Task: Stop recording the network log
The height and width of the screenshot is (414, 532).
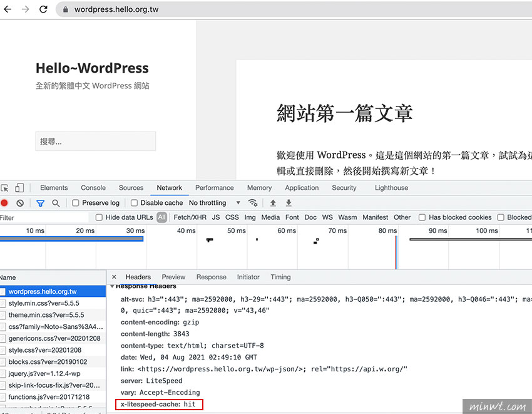Action: tap(4, 203)
